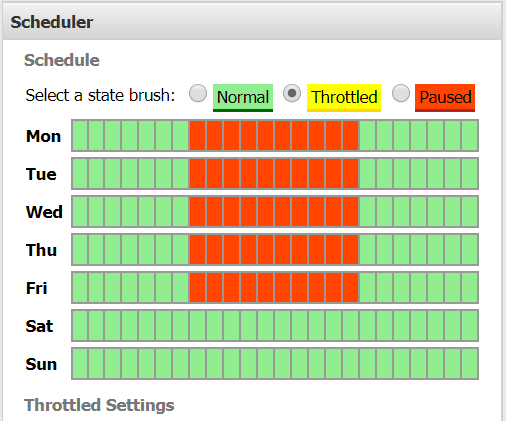Click the red Paused brush label
The height and width of the screenshot is (421, 506).
[x=445, y=98]
